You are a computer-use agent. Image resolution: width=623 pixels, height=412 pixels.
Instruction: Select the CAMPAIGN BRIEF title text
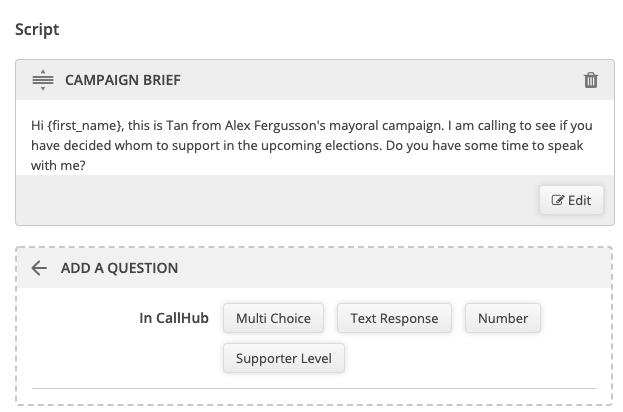click(123, 80)
